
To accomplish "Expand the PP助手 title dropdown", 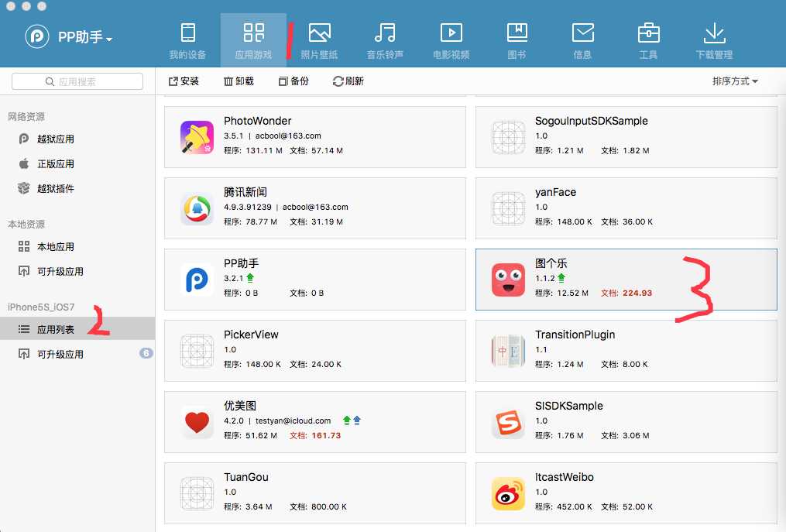I will click(85, 37).
